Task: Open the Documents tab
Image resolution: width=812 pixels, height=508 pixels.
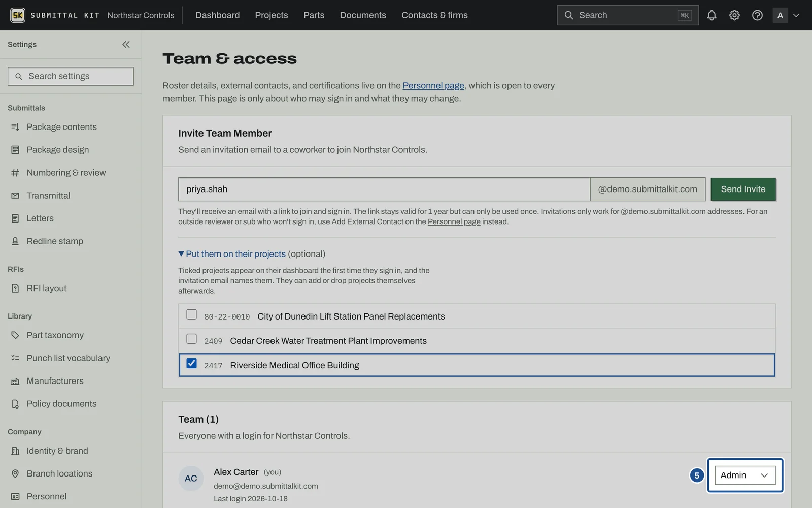Action: (363, 15)
